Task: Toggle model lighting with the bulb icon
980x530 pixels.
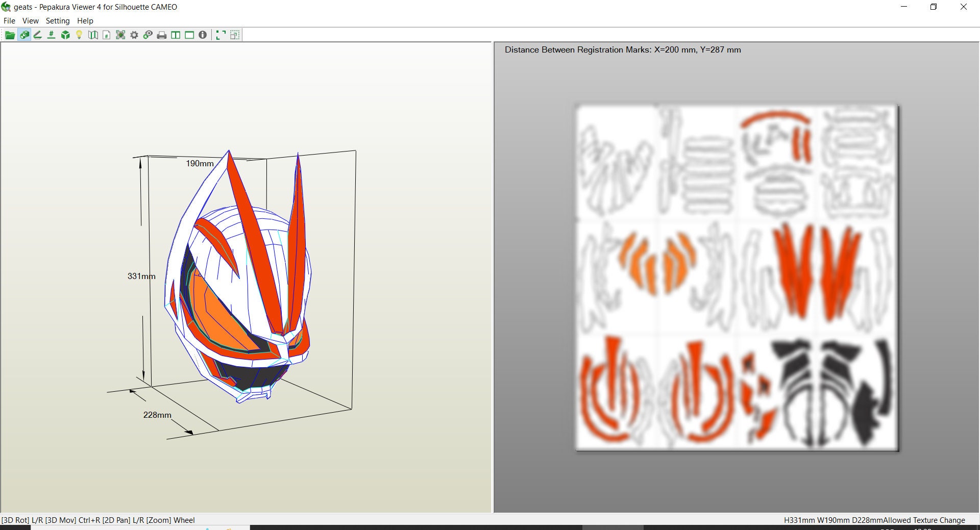Action: point(79,35)
